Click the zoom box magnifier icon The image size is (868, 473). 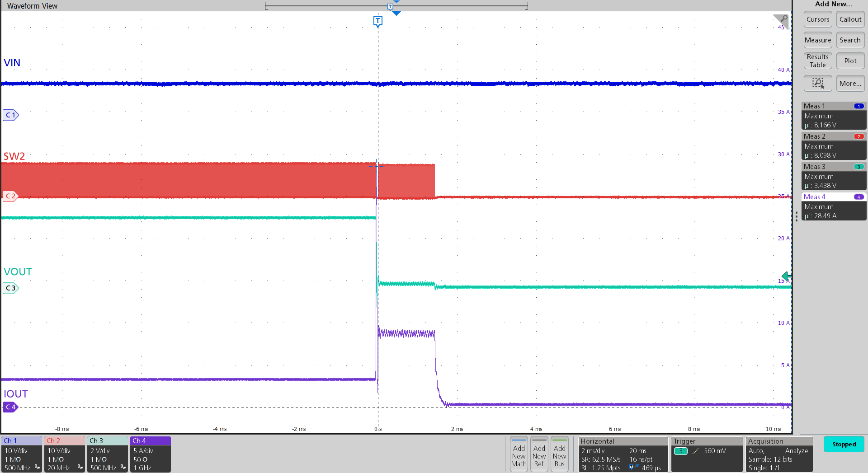(x=818, y=83)
